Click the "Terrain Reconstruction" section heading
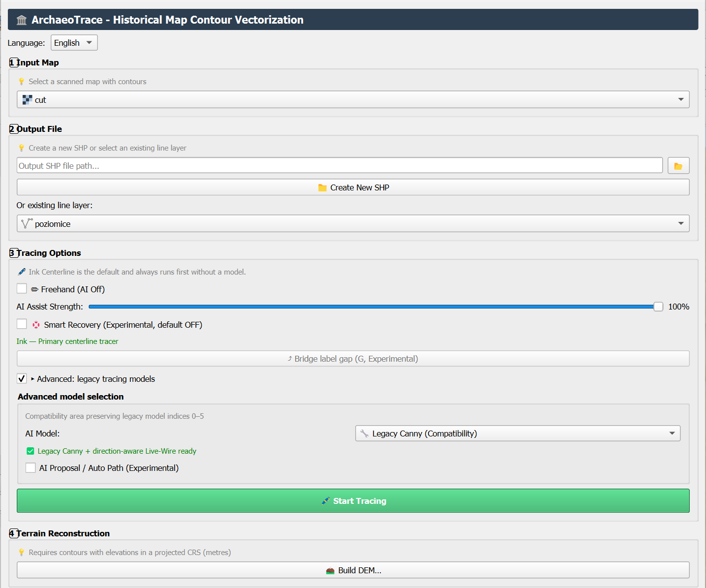The image size is (706, 588). point(63,533)
